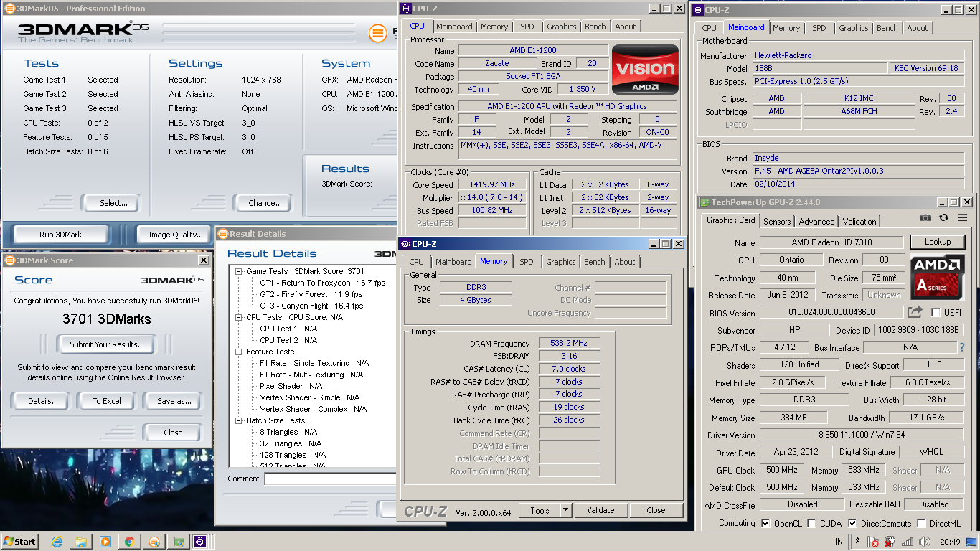The height and width of the screenshot is (551, 980).
Task: Show hidden system tray icons arrow
Action: coord(857,542)
